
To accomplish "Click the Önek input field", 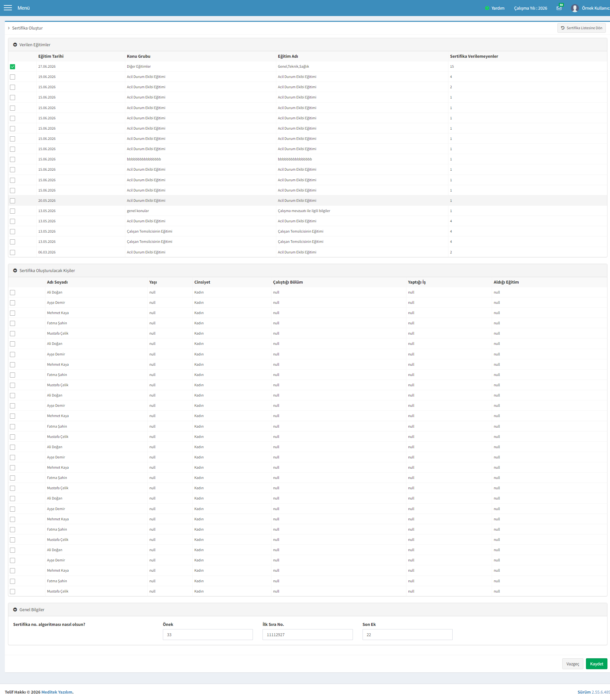I will click(208, 635).
